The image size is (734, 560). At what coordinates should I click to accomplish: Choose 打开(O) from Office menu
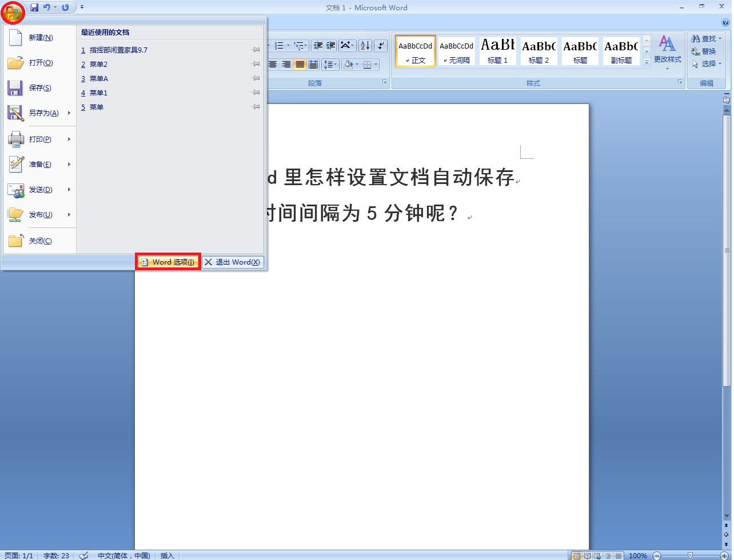pos(39,62)
